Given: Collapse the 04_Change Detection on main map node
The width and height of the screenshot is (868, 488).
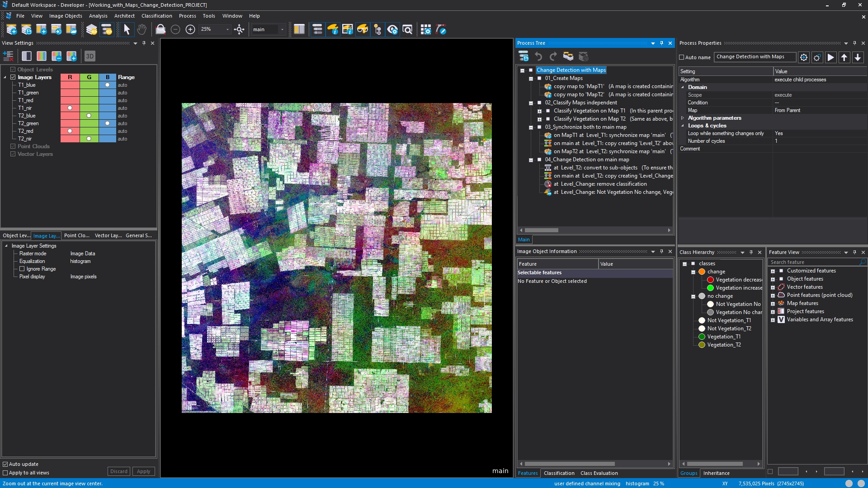Looking at the screenshot, I should click(x=531, y=160).
